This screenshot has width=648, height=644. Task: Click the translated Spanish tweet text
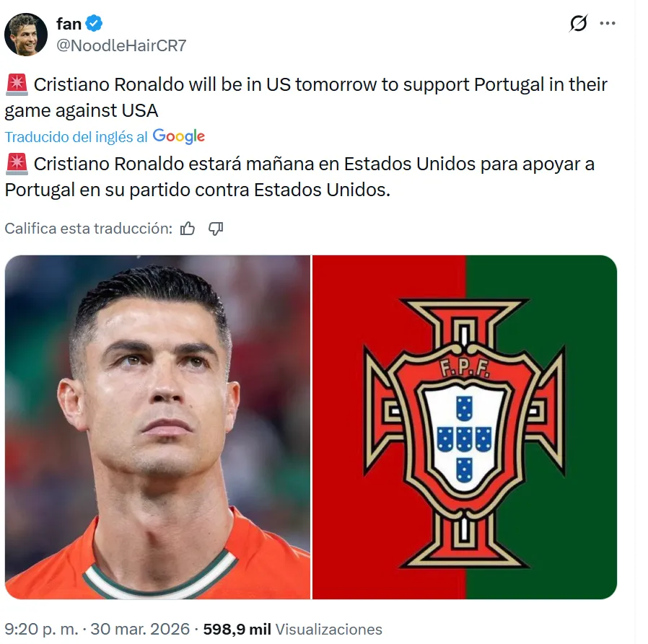click(299, 177)
